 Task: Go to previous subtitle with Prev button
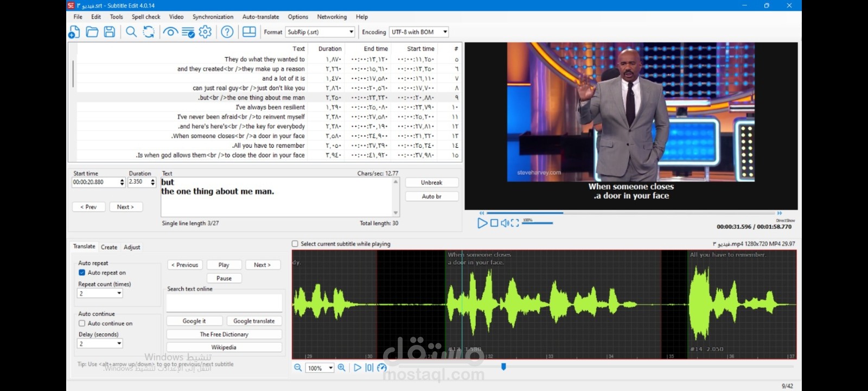[x=88, y=207]
